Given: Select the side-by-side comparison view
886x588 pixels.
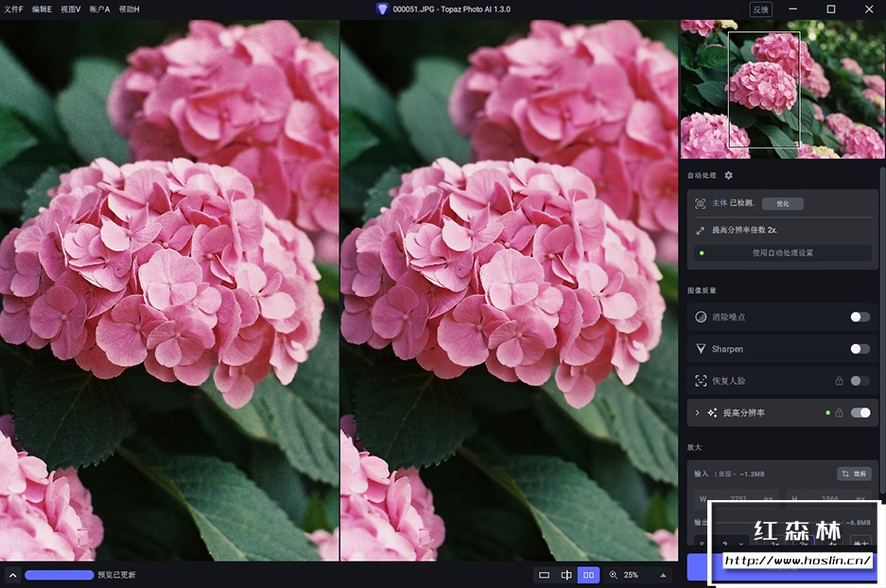Looking at the screenshot, I should 588,575.
